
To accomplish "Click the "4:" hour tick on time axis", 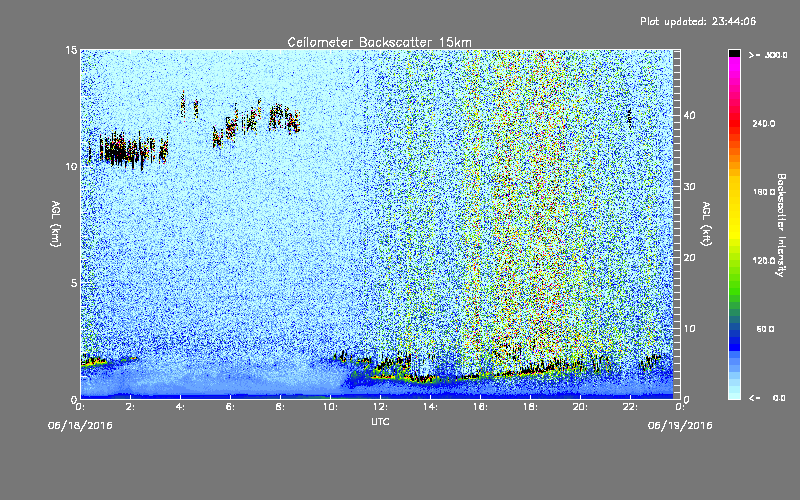I will tap(180, 407).
